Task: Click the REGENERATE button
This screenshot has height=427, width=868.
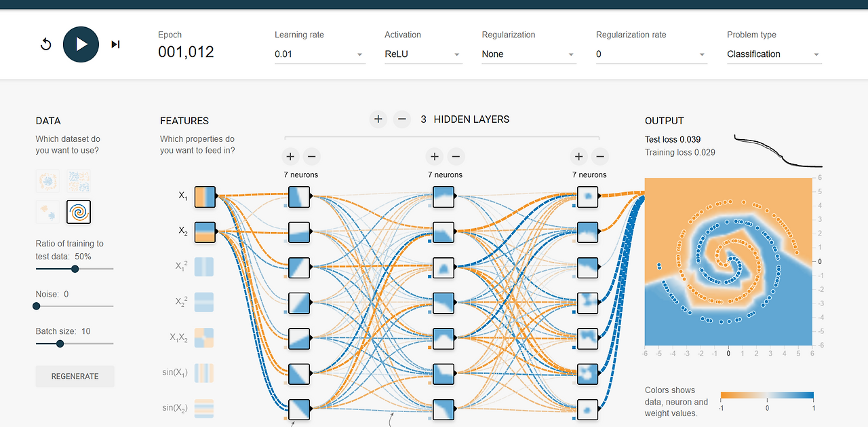Action: (75, 376)
